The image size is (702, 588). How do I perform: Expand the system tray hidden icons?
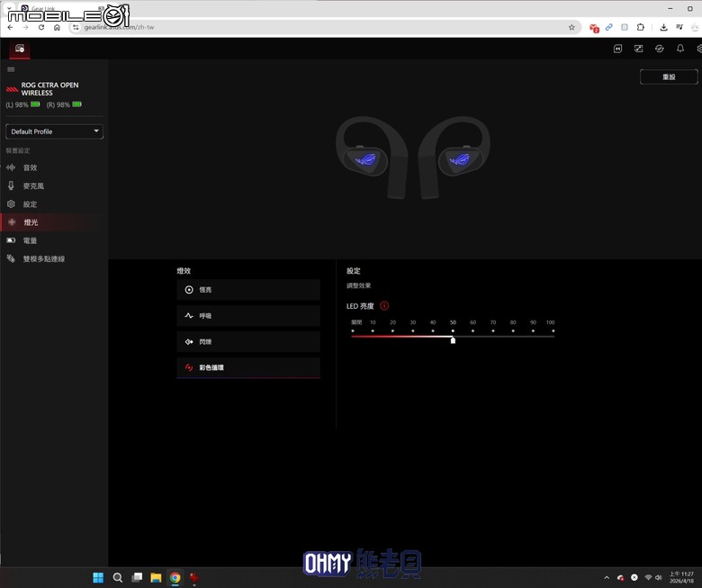607,578
